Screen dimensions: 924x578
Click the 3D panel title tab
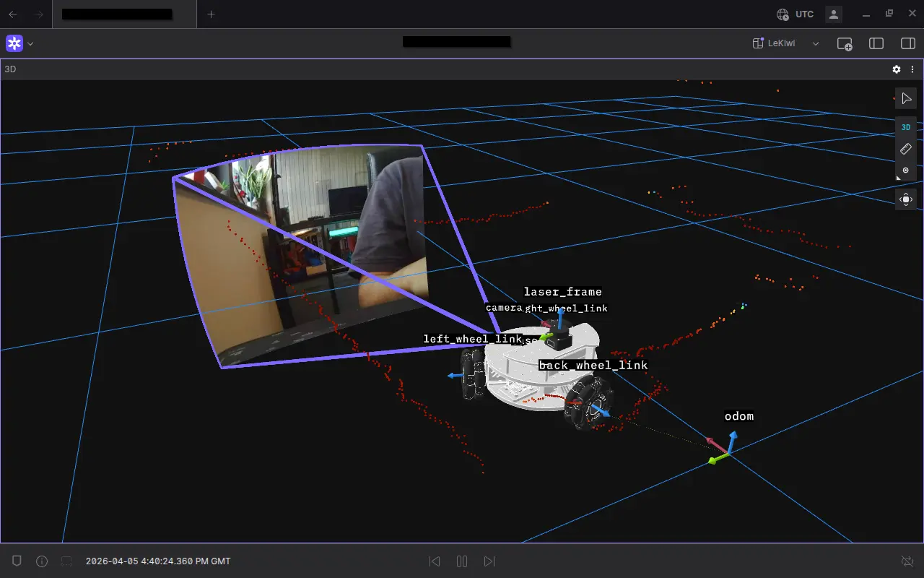pos(10,69)
